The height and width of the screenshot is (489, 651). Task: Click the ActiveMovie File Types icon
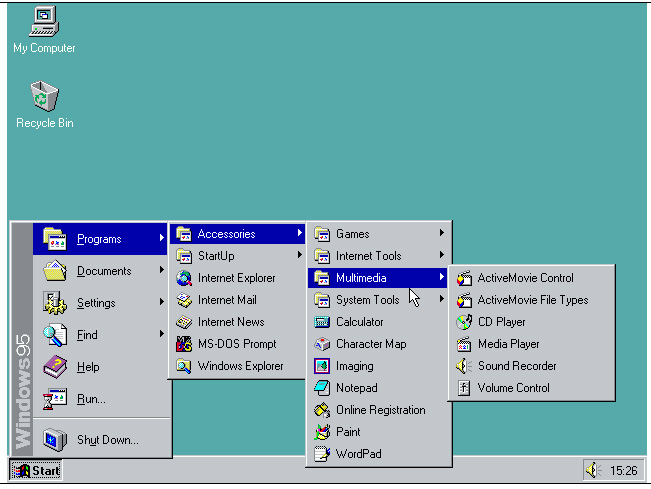click(x=464, y=300)
